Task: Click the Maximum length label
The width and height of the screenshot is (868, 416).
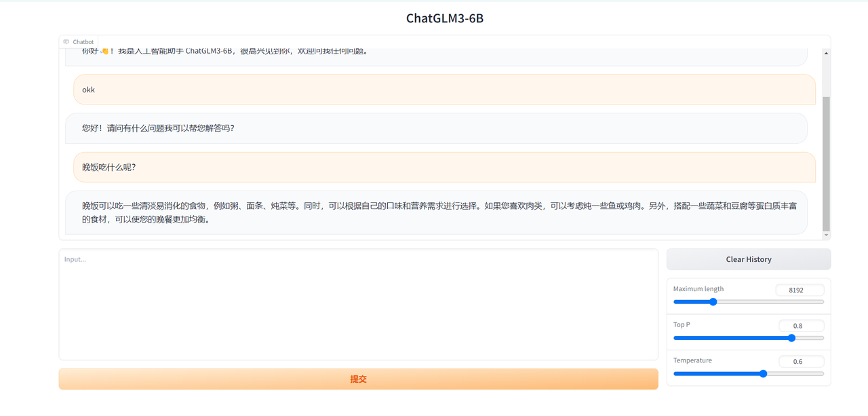Action: coord(698,289)
